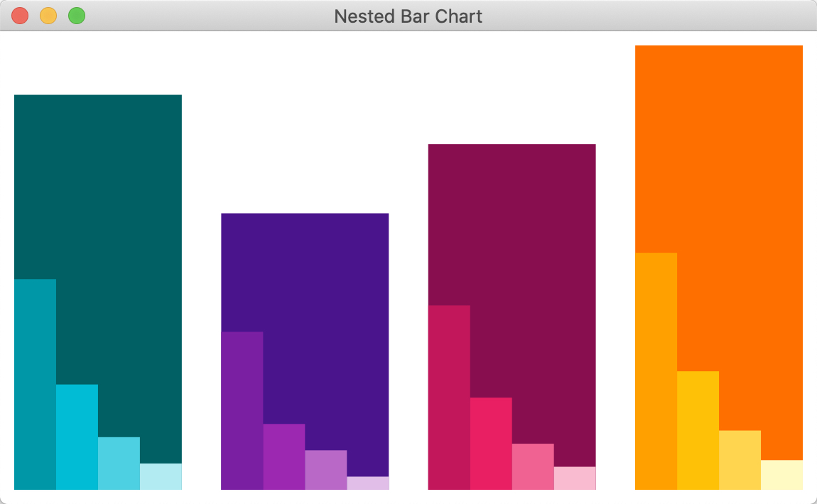The width and height of the screenshot is (817, 504).
Task: Click the tallest purple inner bar
Action: coord(242,410)
